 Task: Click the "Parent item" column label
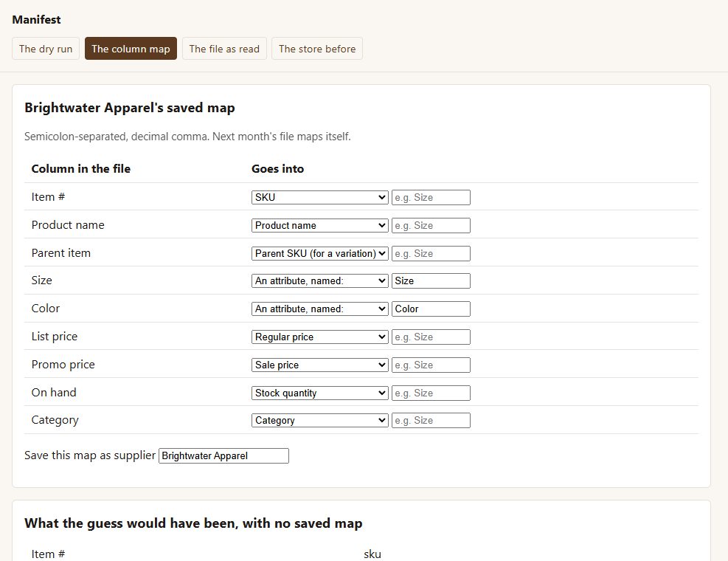tap(60, 253)
